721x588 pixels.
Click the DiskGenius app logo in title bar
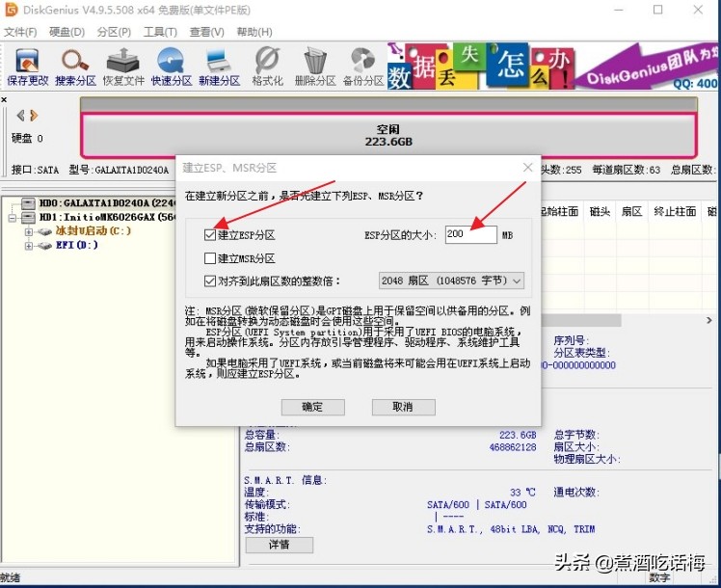click(11, 10)
